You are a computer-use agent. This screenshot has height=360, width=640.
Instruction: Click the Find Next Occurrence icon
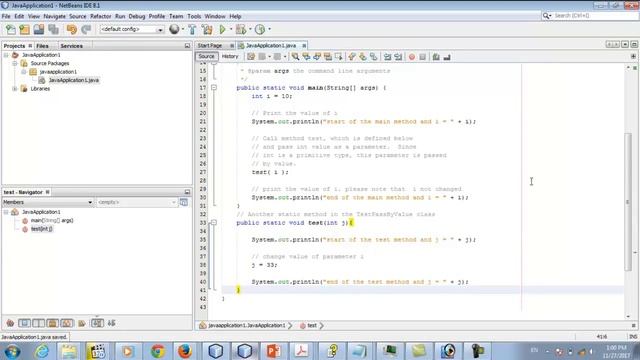tap(317, 57)
